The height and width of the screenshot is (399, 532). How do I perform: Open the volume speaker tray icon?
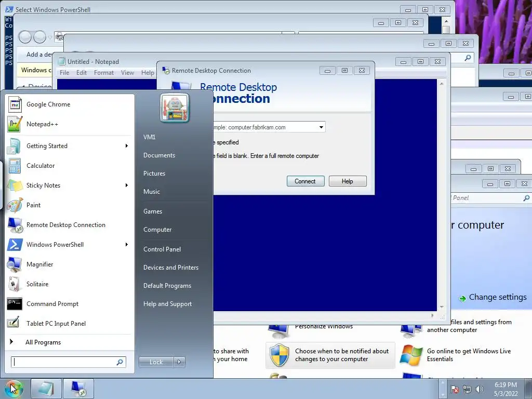[x=480, y=389]
